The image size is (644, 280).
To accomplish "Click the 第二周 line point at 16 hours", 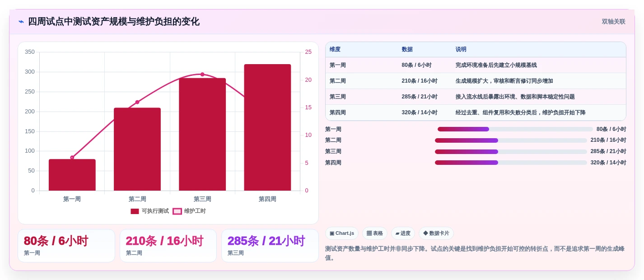I will click(137, 102).
